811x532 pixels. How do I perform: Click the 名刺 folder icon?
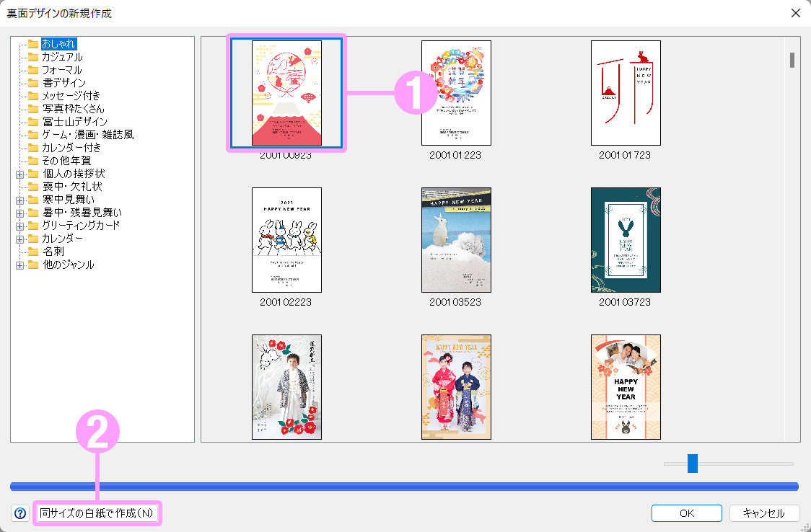[32, 252]
